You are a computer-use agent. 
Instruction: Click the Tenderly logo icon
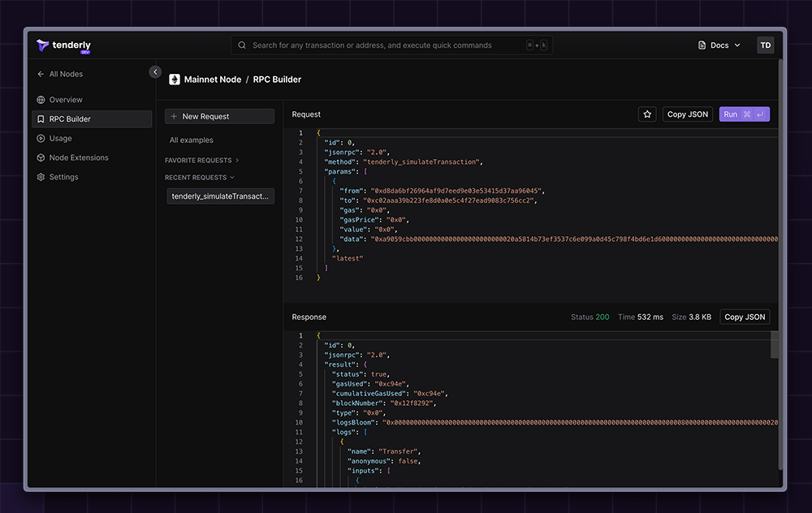(x=42, y=45)
